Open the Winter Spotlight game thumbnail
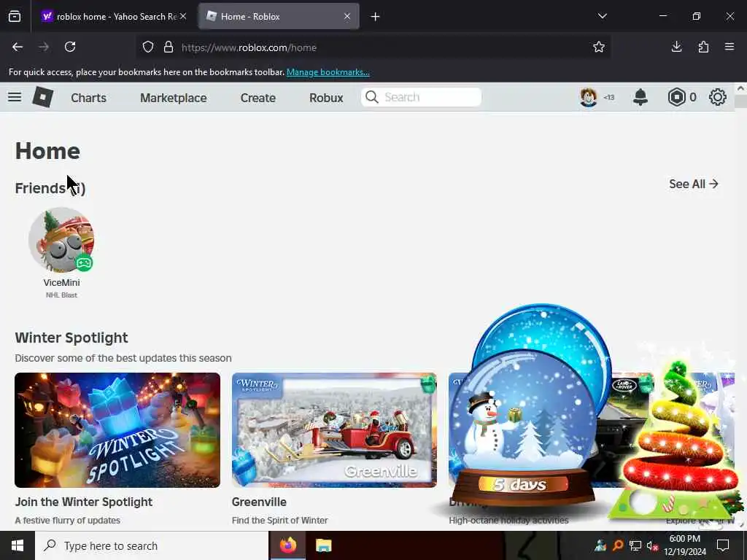747x560 pixels. [x=117, y=430]
